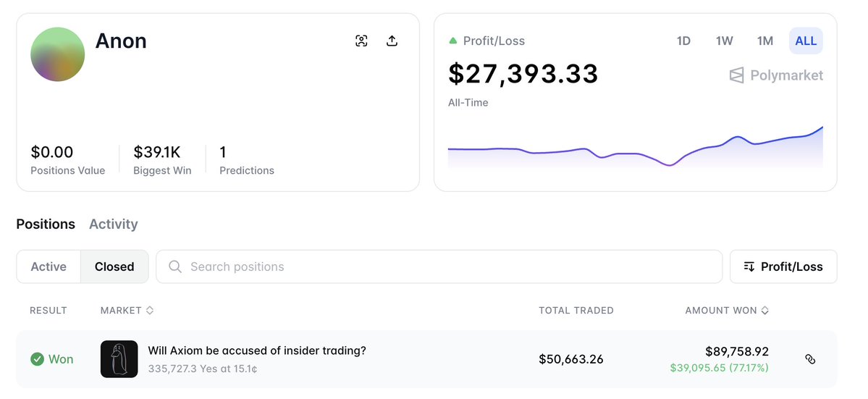This screenshot has width=868, height=399.
Task: Open the Profit/Loss sort dropdown
Action: (x=783, y=266)
